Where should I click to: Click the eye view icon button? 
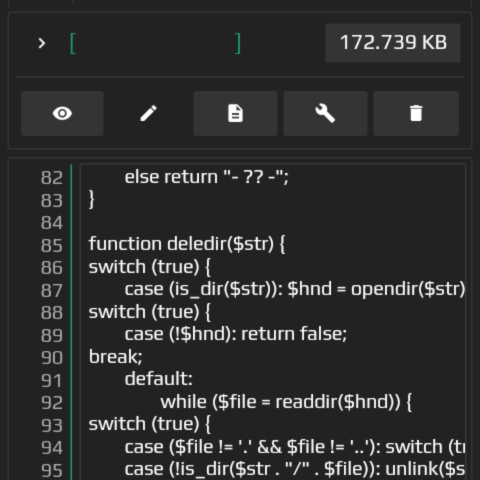tap(62, 113)
